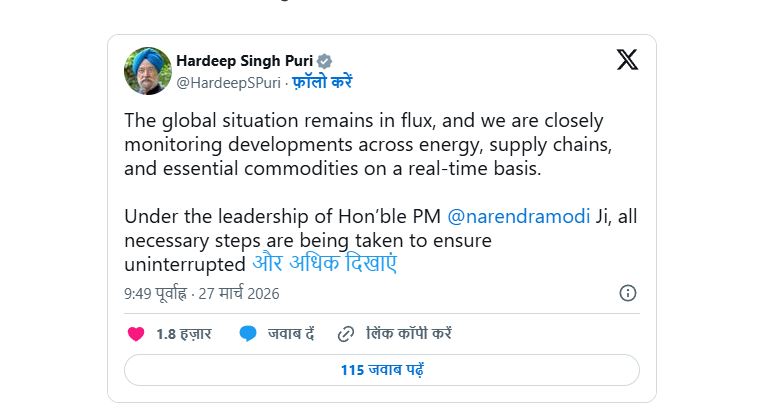Click the blue reply bubble icon

pos(248,334)
